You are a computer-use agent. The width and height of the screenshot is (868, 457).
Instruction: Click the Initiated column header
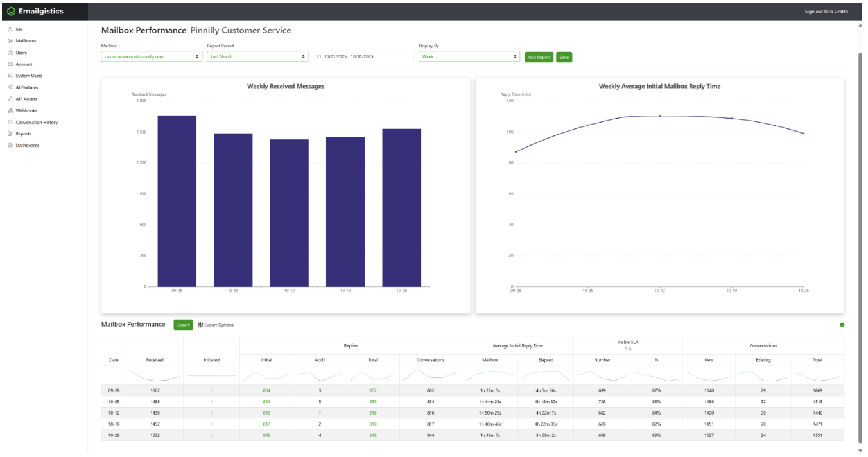pyautogui.click(x=211, y=360)
